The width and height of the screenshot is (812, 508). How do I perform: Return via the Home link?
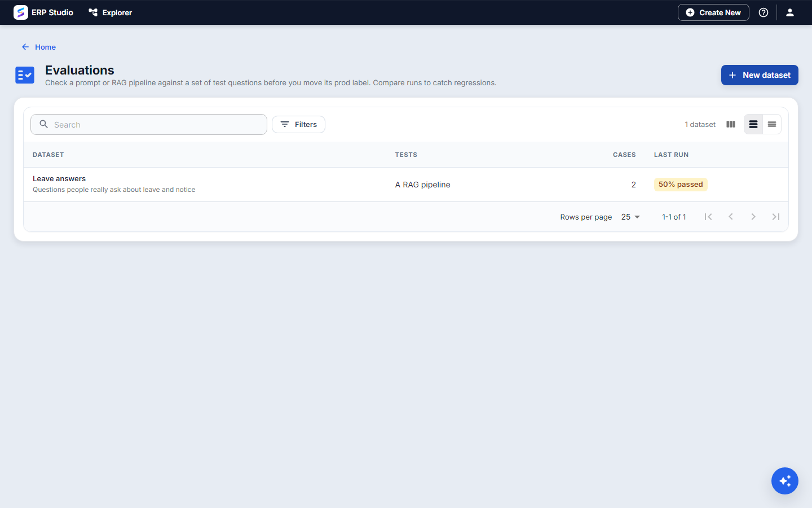45,47
